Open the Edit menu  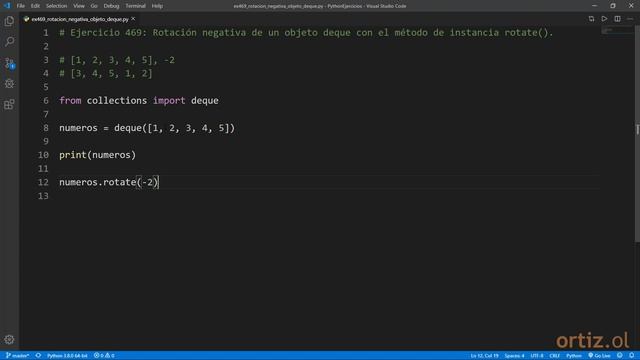(35, 6)
